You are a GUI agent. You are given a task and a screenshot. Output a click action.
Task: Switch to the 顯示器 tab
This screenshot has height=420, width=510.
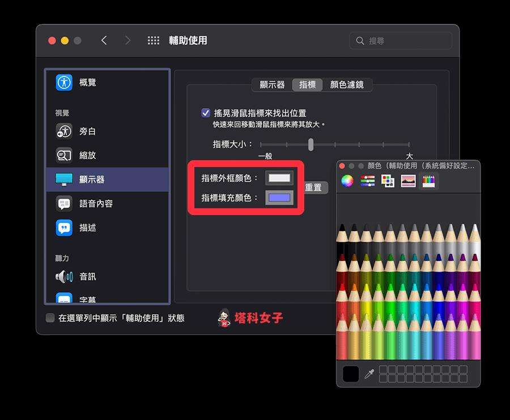pyautogui.click(x=272, y=85)
